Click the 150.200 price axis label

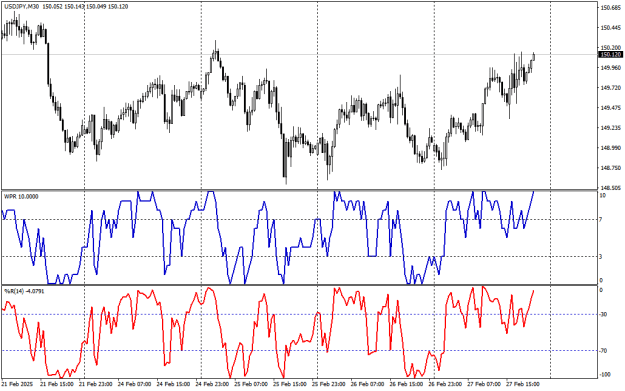pyautogui.click(x=611, y=47)
